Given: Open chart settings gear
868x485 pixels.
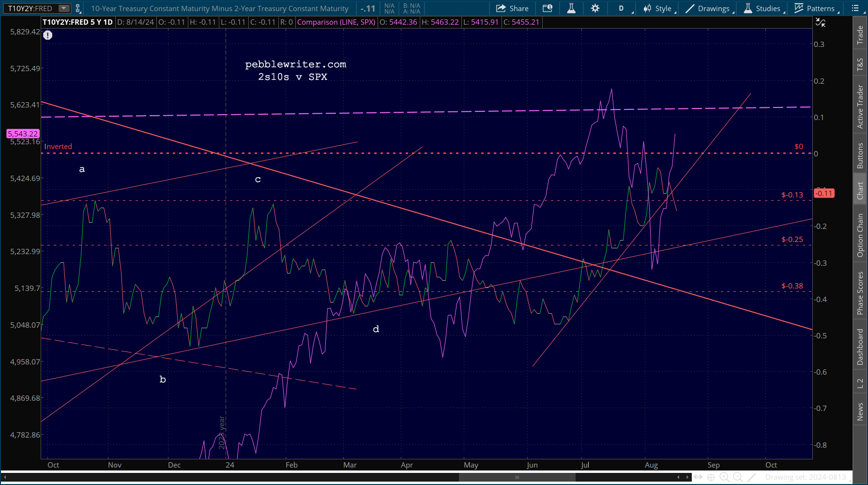Looking at the screenshot, I should [x=595, y=8].
